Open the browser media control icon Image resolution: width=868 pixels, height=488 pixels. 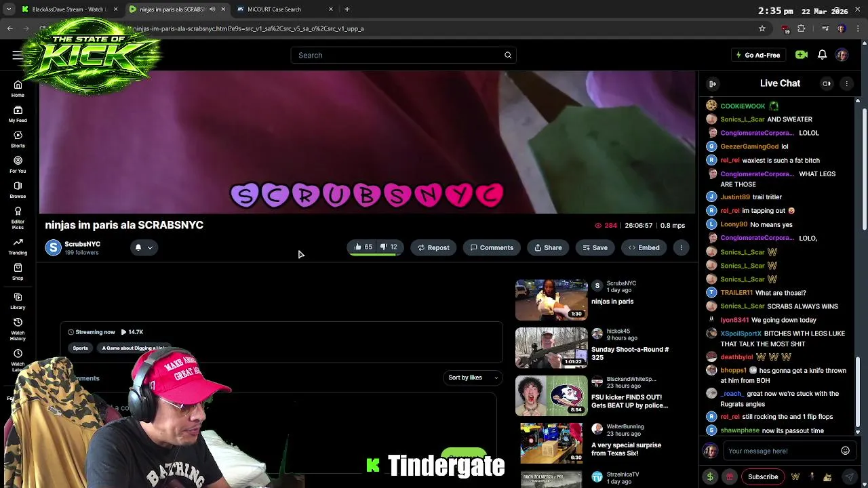click(x=825, y=28)
